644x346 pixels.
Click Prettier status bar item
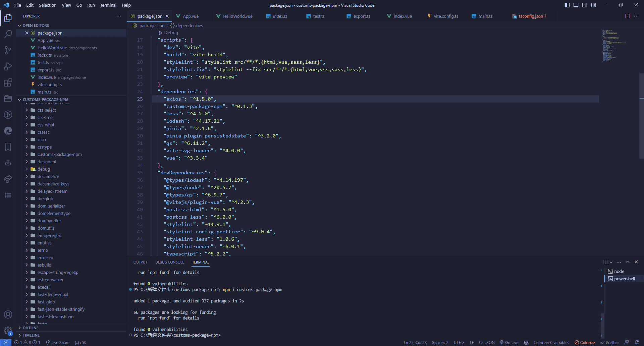click(x=609, y=342)
